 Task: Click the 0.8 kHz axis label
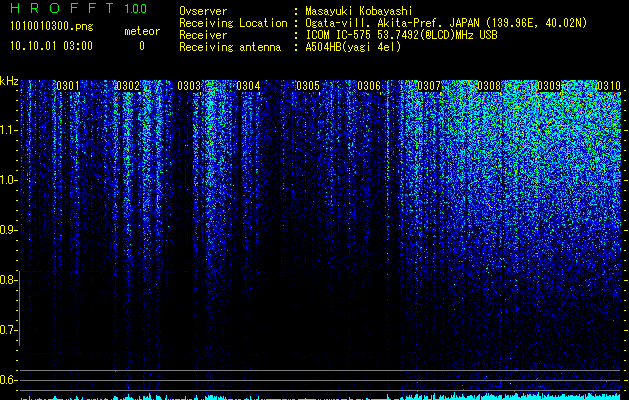8,280
